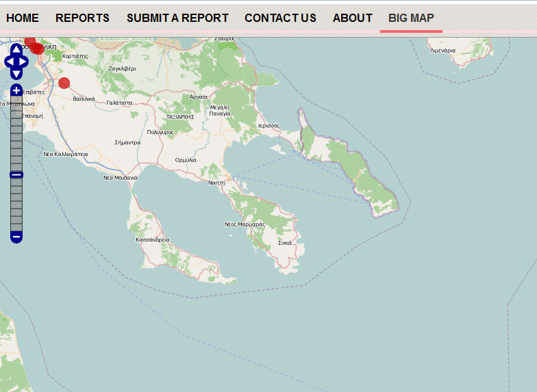The width and height of the screenshot is (537, 392).
Task: Zoom in using the plus button
Action: click(16, 90)
